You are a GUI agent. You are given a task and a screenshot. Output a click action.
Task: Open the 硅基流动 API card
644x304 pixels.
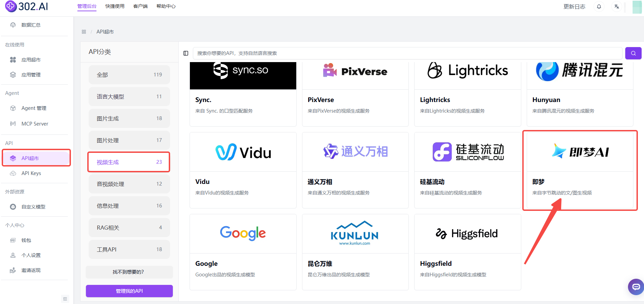(468, 170)
